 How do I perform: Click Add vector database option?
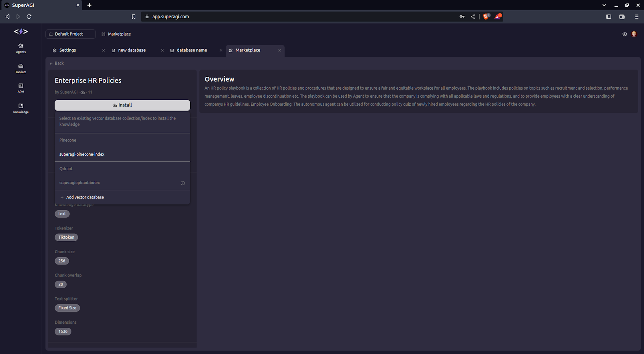pyautogui.click(x=85, y=197)
